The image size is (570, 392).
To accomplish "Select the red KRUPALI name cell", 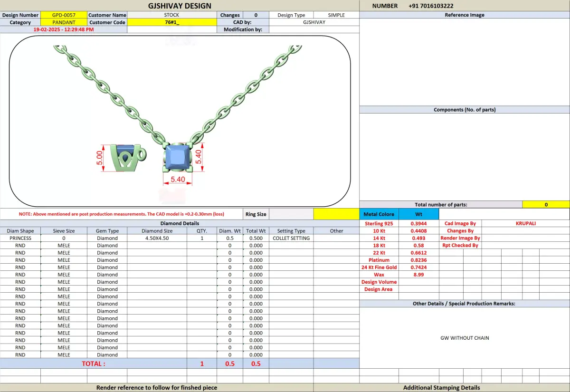I will pos(526,223).
